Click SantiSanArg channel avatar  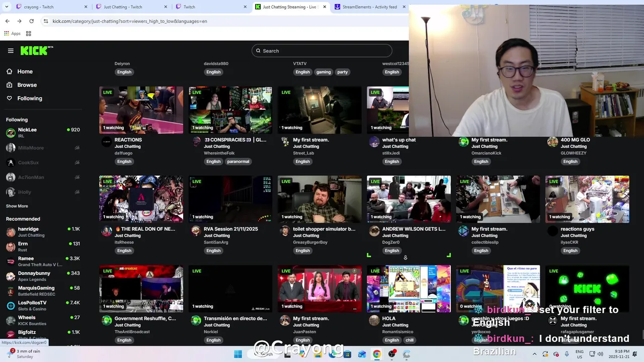click(x=196, y=231)
